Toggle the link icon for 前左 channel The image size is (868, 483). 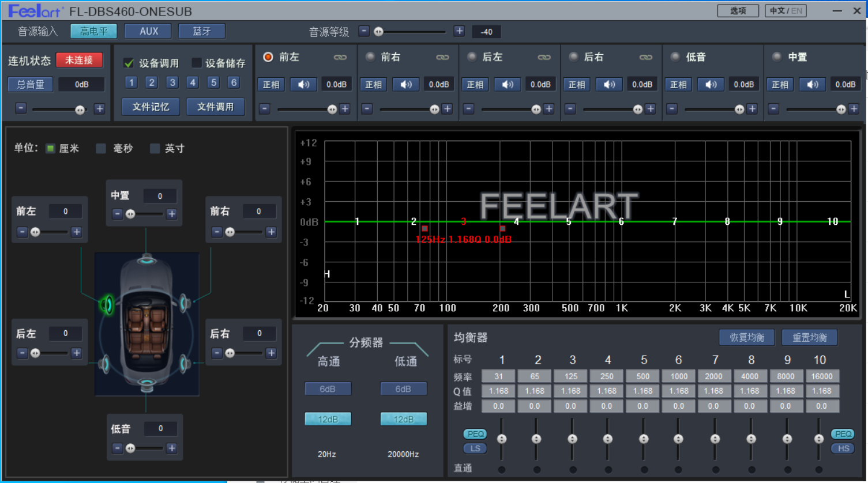click(x=340, y=57)
